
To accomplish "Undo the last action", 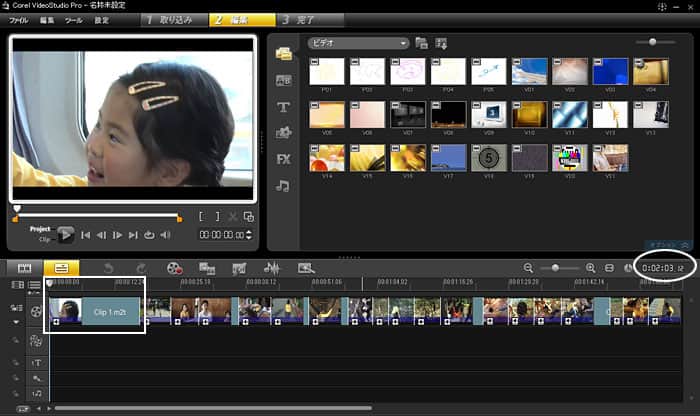I will click(x=108, y=268).
